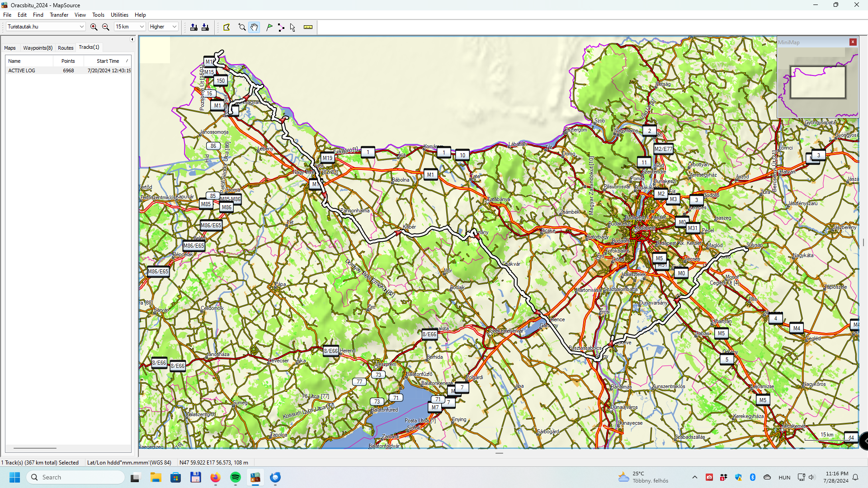Open the Utilities menu
This screenshot has height=488, width=868.
pyautogui.click(x=119, y=15)
